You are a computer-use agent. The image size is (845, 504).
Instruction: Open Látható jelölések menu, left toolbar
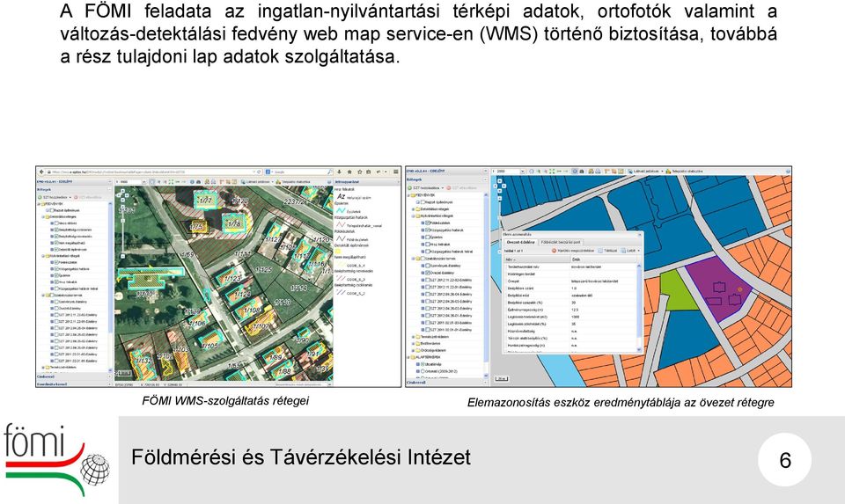pyautogui.click(x=258, y=182)
